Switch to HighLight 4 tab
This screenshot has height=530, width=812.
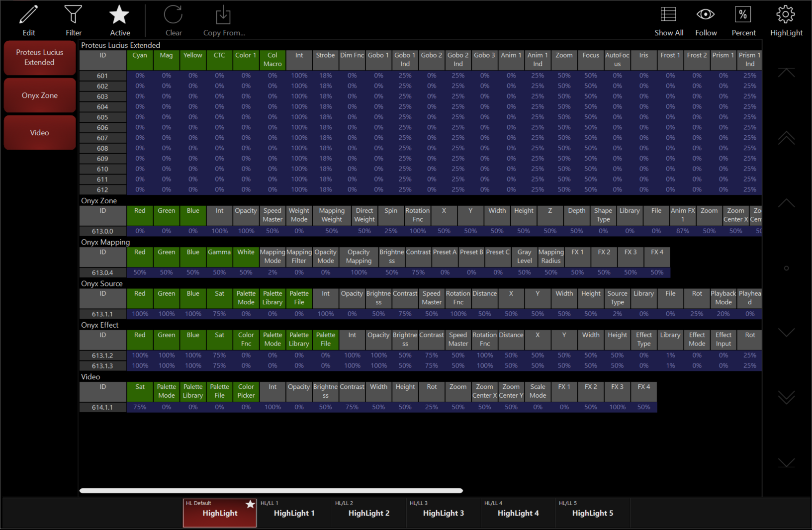(518, 513)
